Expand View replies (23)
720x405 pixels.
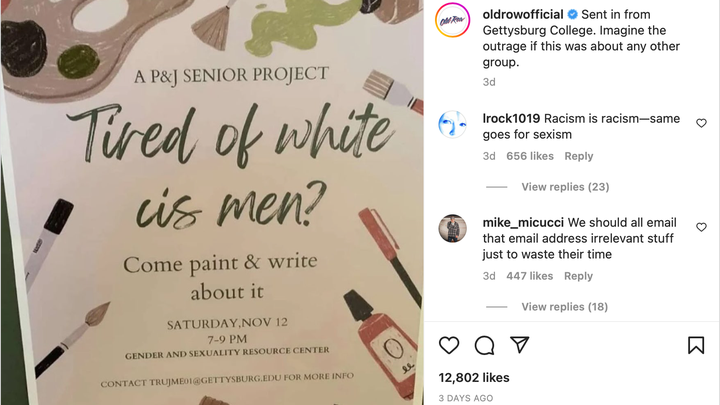pyautogui.click(x=565, y=187)
